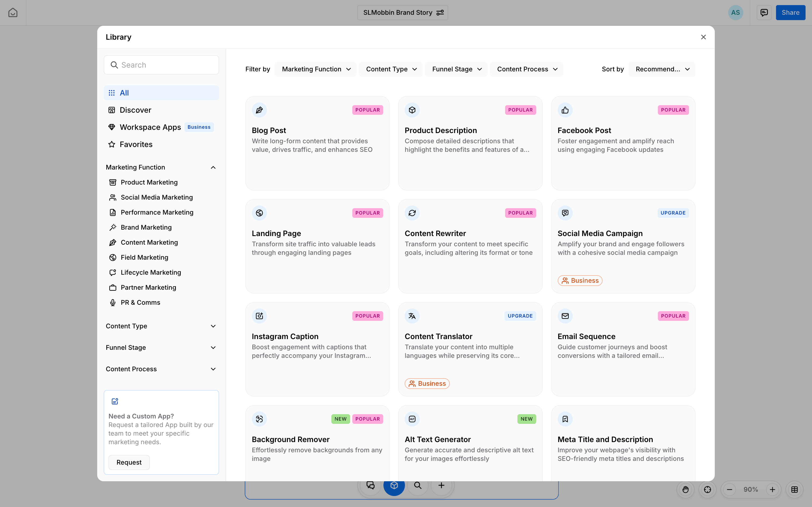Click the plus icon in bottom toolbar
Image resolution: width=812 pixels, height=507 pixels.
tap(441, 485)
